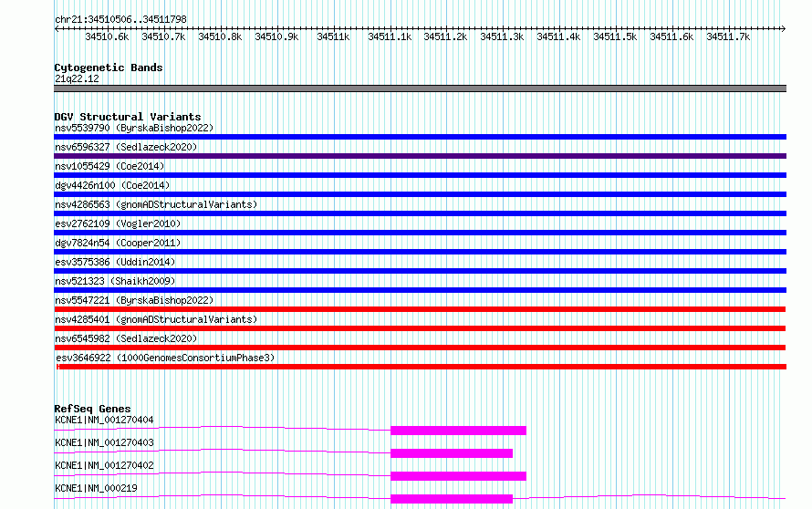Select variant label dgv4426n100 (Coe2014)
Image resolution: width=812 pixels, height=509 pixels.
pos(112,185)
